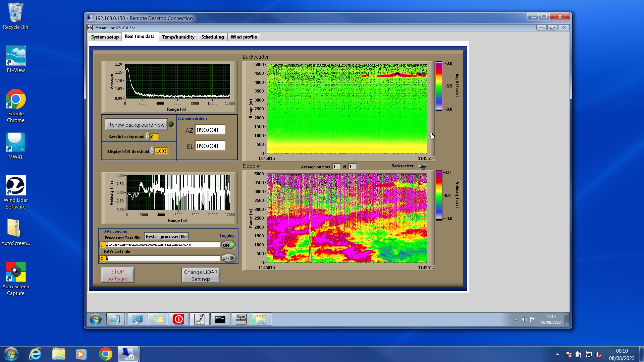This screenshot has height=362, width=644.
Task: Click the Rays in background stepper arrows
Action: point(148,137)
